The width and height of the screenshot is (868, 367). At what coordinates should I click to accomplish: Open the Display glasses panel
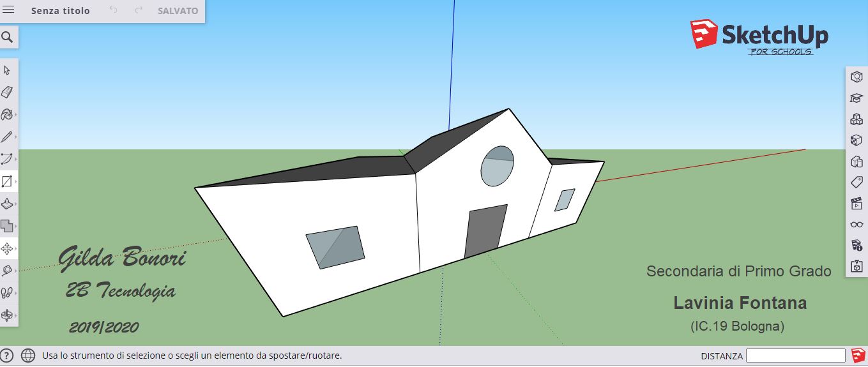[x=857, y=224]
